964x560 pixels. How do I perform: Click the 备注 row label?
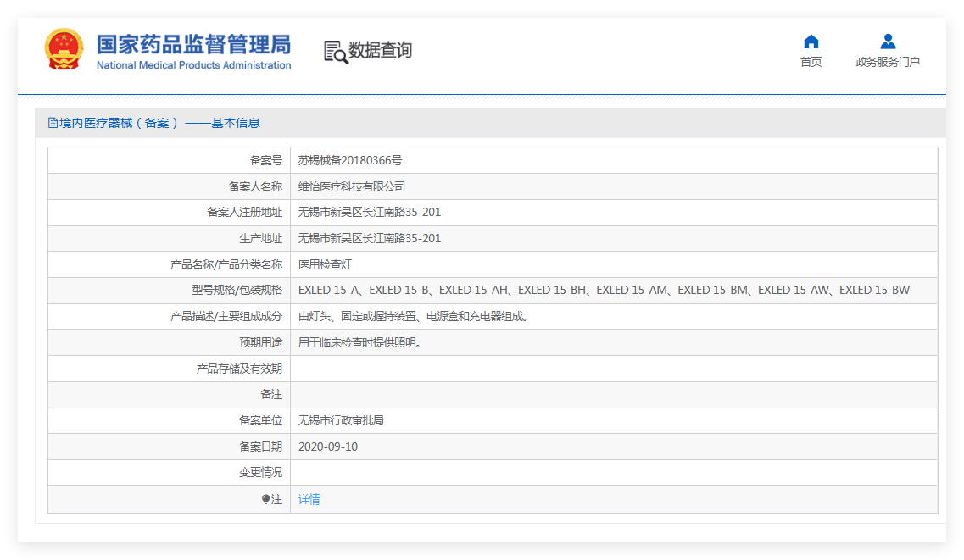tap(271, 395)
